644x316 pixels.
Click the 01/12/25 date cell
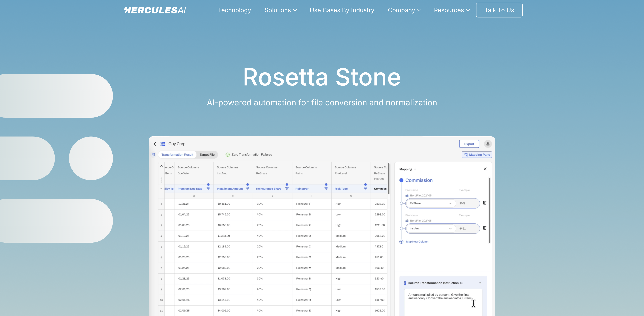coord(194,236)
